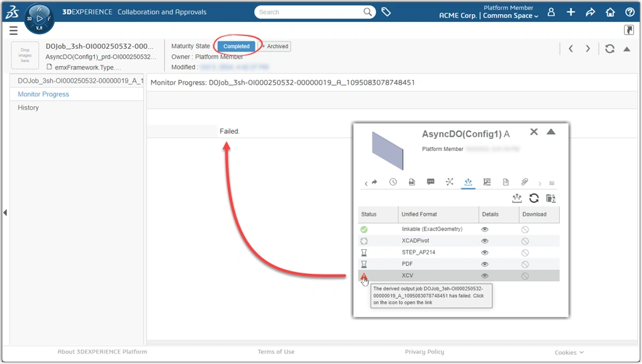Image resolution: width=642 pixels, height=364 pixels.
Task: View details eye for STEP_AP214
Action: coord(485,252)
